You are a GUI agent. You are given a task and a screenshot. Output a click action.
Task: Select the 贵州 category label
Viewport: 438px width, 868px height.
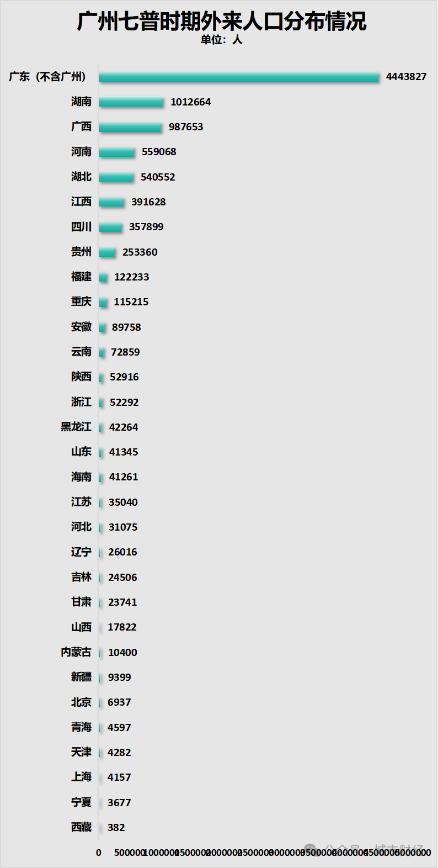tap(81, 252)
